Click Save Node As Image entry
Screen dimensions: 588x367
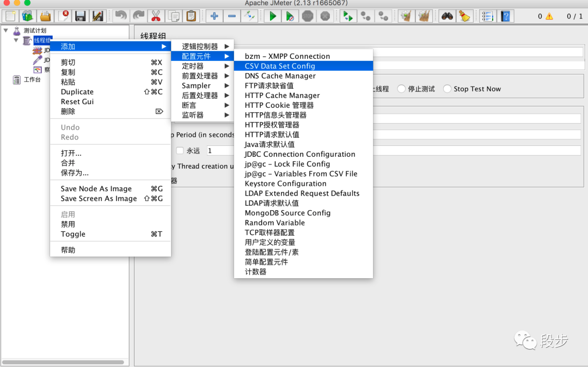(111, 188)
